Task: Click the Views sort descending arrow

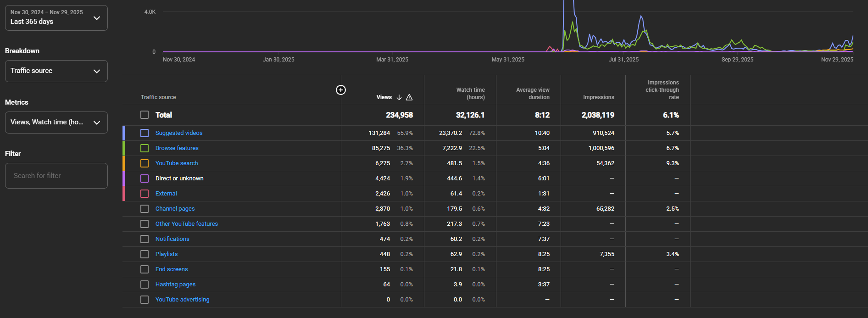Action: coord(399,97)
